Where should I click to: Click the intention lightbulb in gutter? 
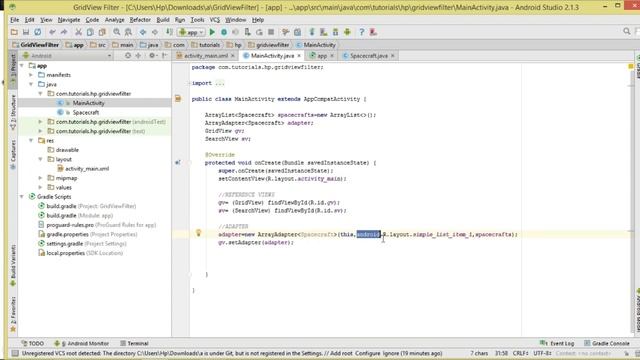[198, 233]
